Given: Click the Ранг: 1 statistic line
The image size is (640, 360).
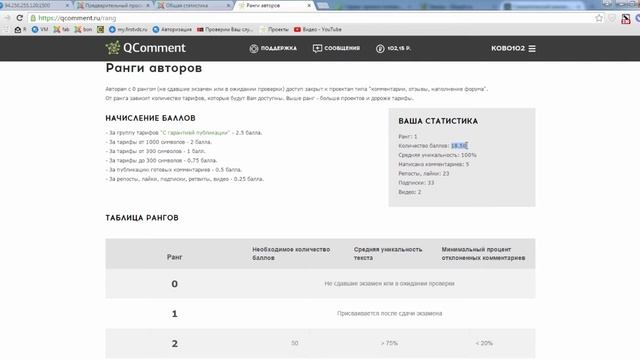Looking at the screenshot, I should pos(408,136).
